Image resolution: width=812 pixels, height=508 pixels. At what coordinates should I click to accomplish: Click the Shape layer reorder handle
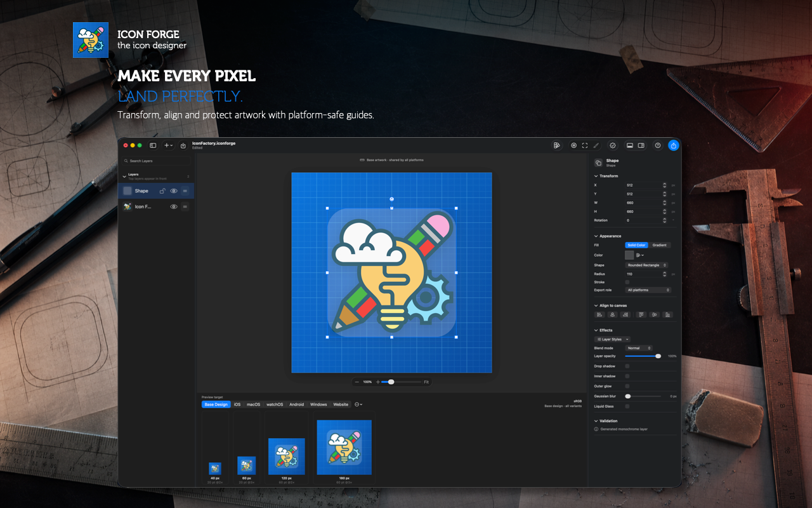(x=185, y=190)
